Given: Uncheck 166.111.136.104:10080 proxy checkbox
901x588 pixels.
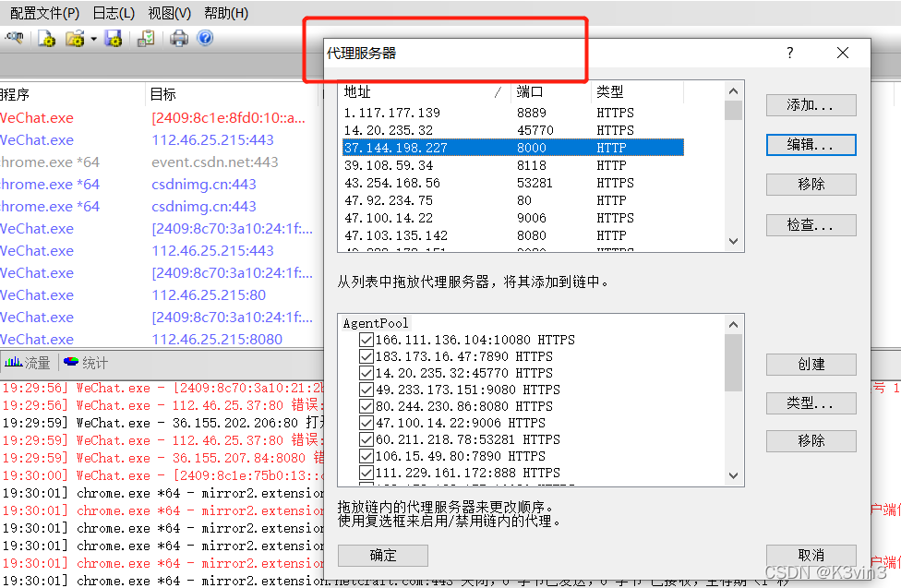Looking at the screenshot, I should click(366, 340).
